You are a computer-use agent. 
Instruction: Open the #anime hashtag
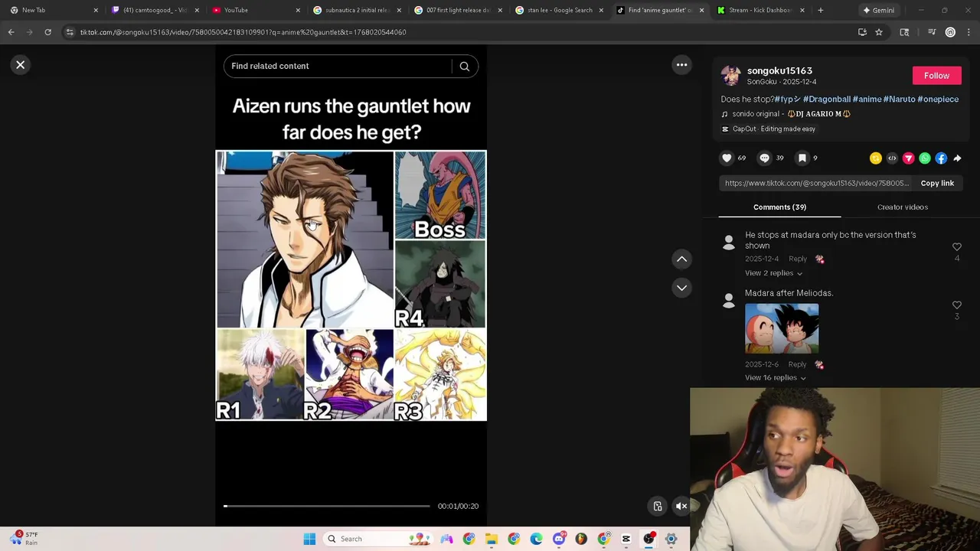coord(867,99)
